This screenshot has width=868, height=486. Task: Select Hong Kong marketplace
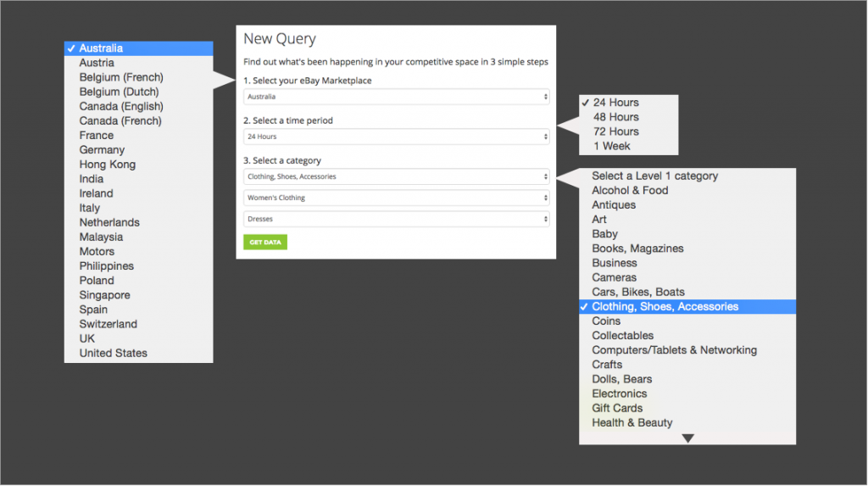point(138,165)
